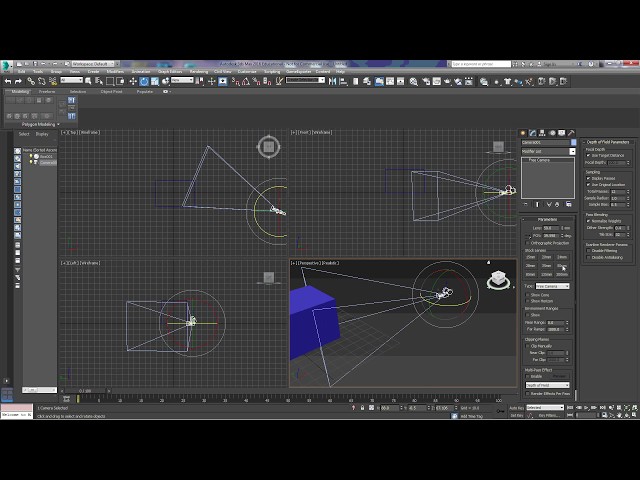Screen dimensions: 640x480
Task: Click the Unlink Selection tool
Action: point(42,82)
